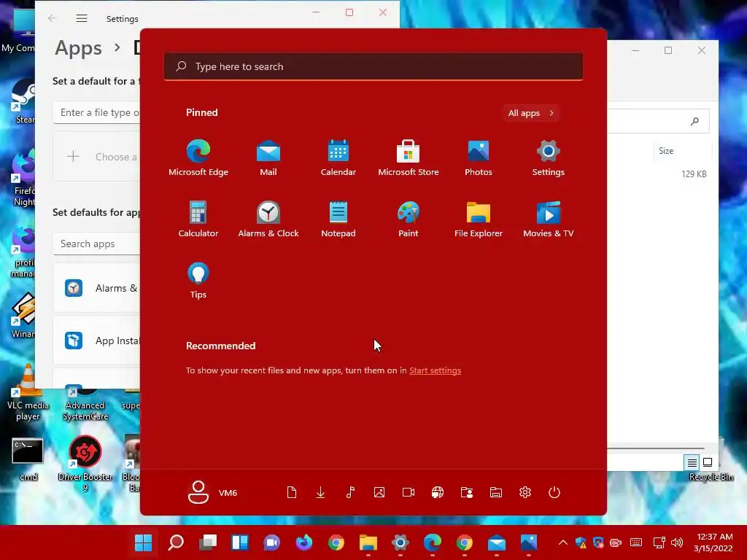Screen dimensions: 747x560
Task: Switch to Settings gear on taskbar
Action: 400,542
